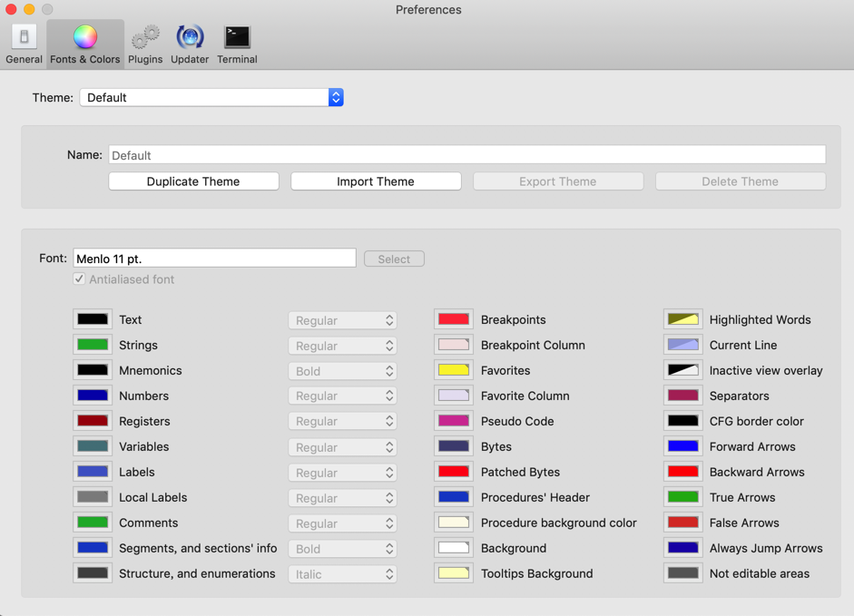Click the font Select button

(x=394, y=259)
